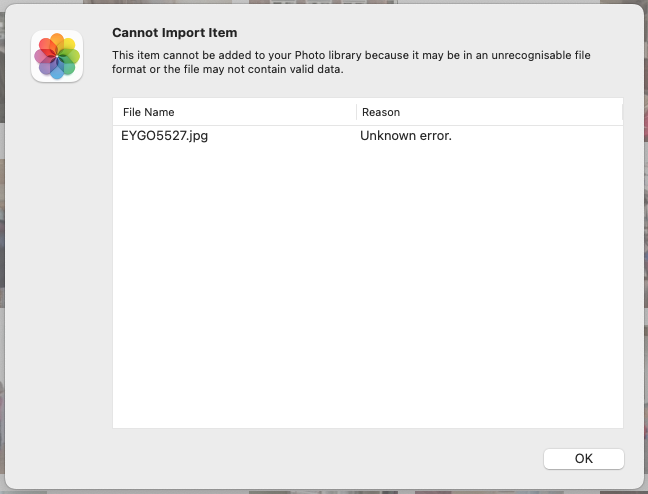Click the first line of the error description
The height and width of the screenshot is (494, 648).
(x=350, y=55)
